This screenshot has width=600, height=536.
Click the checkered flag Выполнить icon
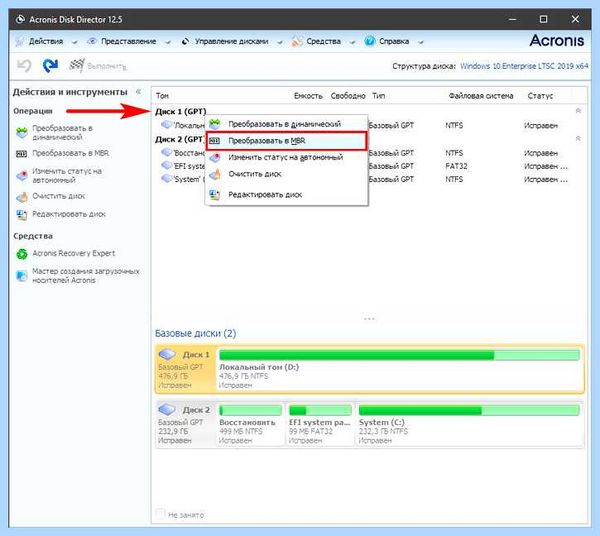77,66
